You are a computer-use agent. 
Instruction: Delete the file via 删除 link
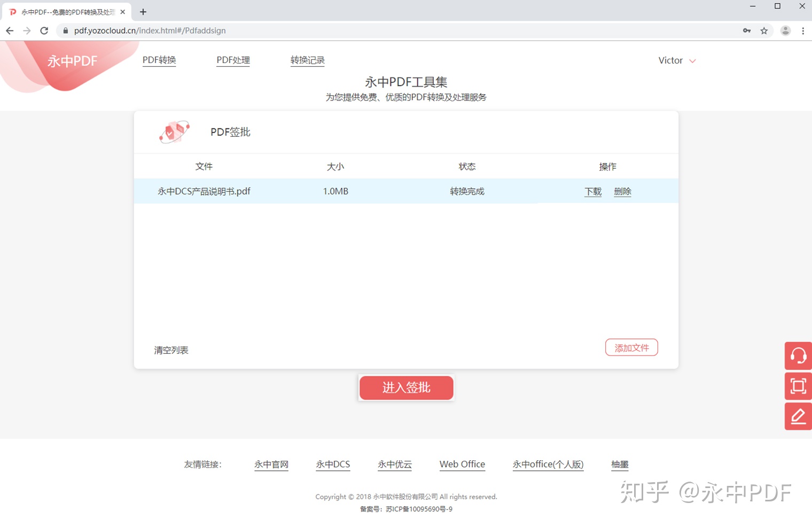(x=623, y=191)
